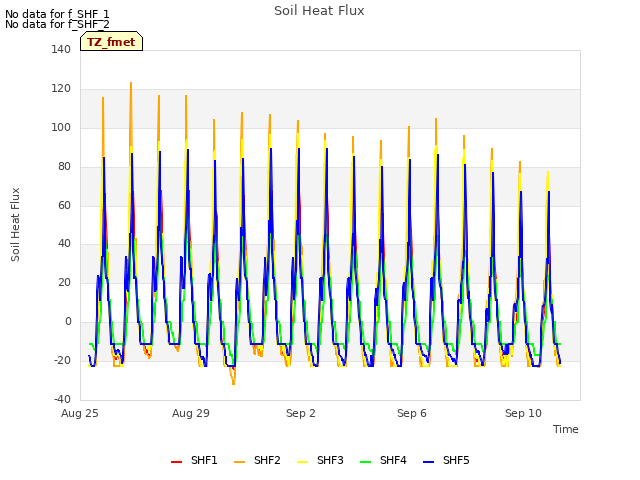Click the orange SHF2 legend swatch
640x480 pixels.
pyautogui.click(x=240, y=462)
